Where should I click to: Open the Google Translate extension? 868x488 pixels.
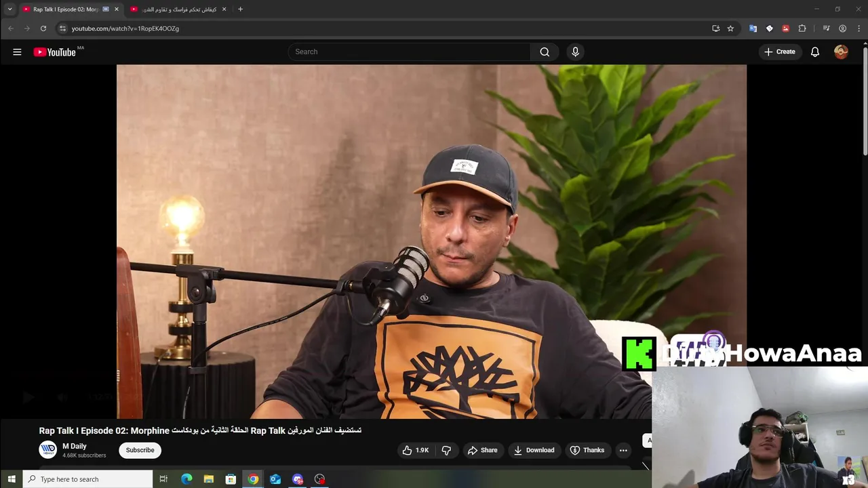click(x=753, y=28)
